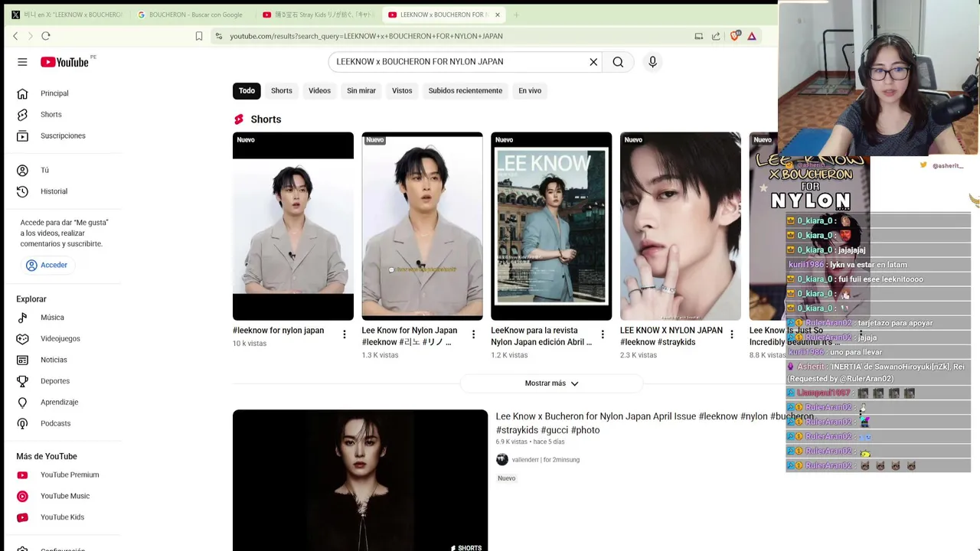Open the YouTube hamburger guide menu
This screenshot has width=980, height=551.
(22, 62)
